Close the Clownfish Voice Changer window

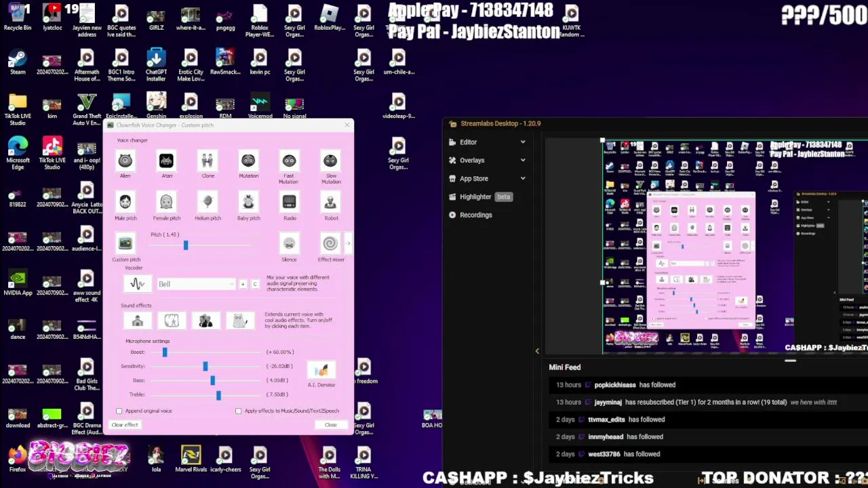347,125
